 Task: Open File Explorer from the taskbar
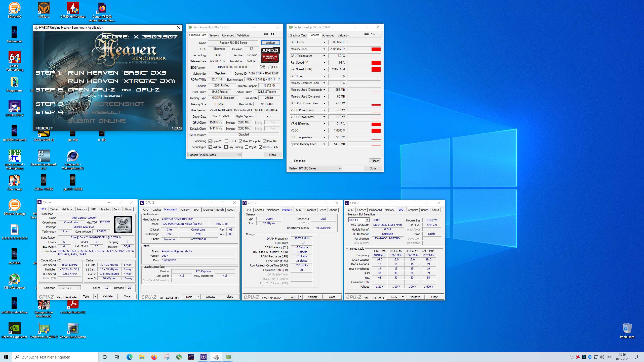point(142,357)
